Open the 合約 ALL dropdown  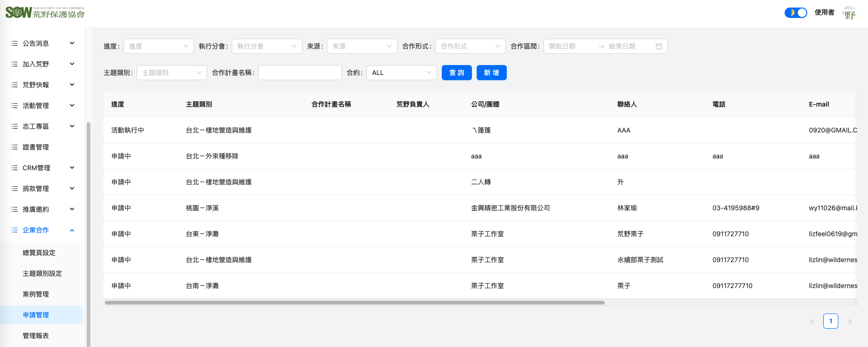click(401, 73)
